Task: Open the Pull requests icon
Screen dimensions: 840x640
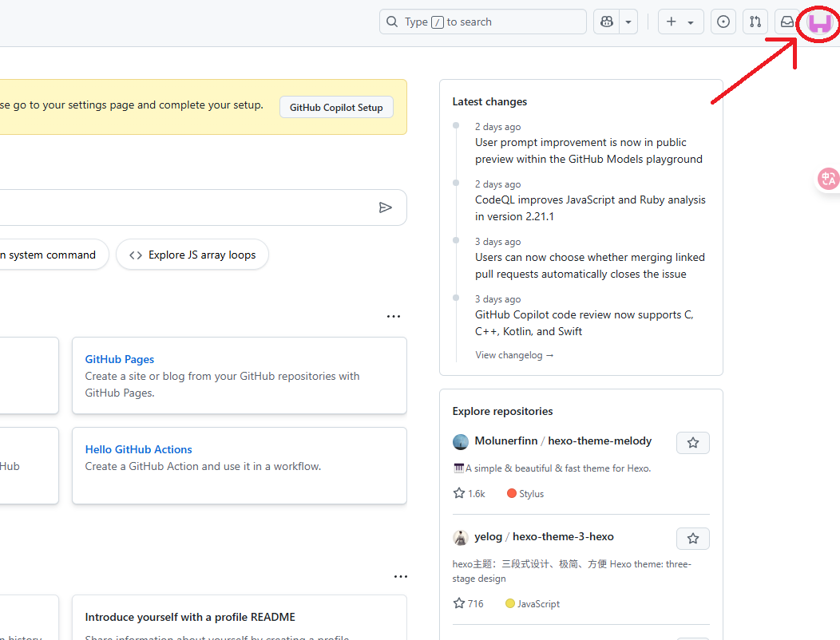Action: click(x=755, y=22)
